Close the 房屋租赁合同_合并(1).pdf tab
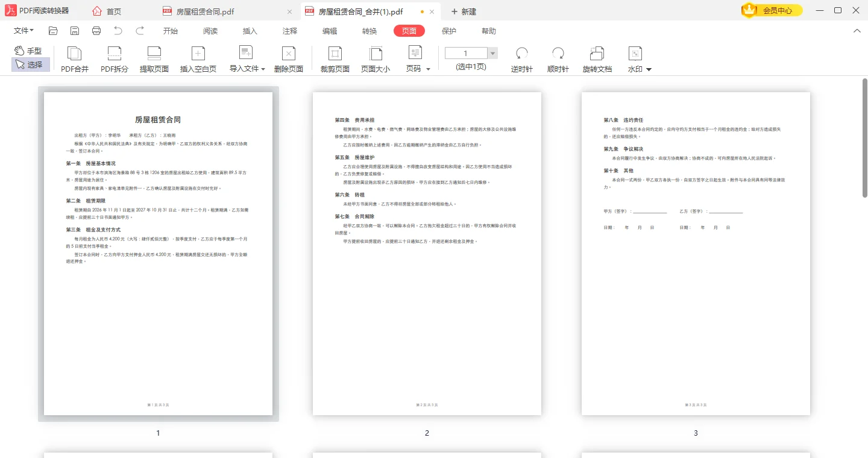868x458 pixels. (x=432, y=11)
